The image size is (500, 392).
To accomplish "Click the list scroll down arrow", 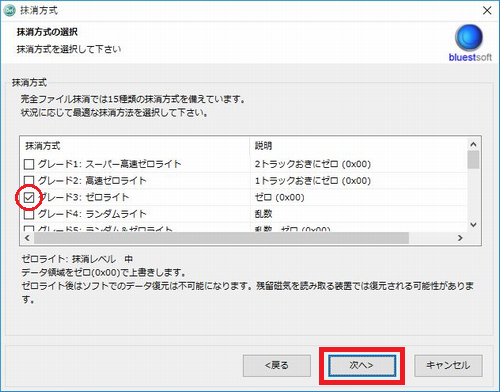I will point(473,225).
